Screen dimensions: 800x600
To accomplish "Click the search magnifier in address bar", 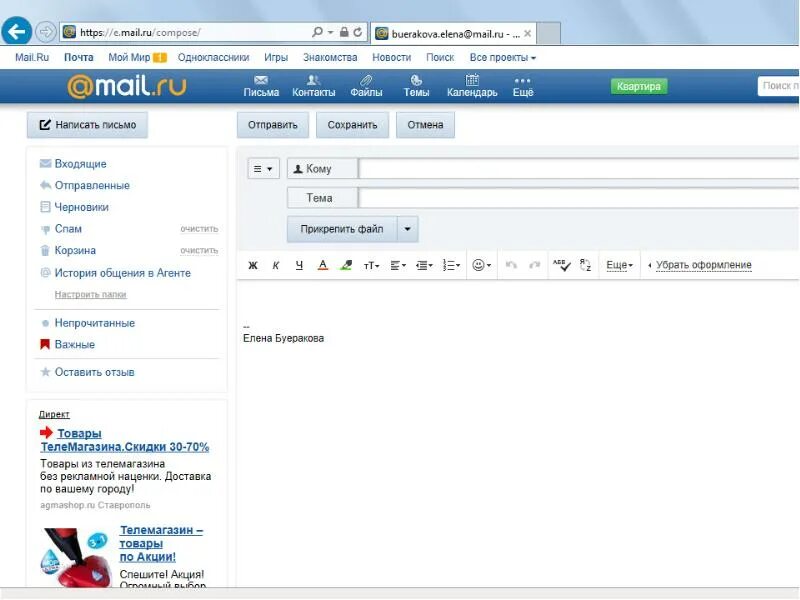I will click(x=317, y=32).
